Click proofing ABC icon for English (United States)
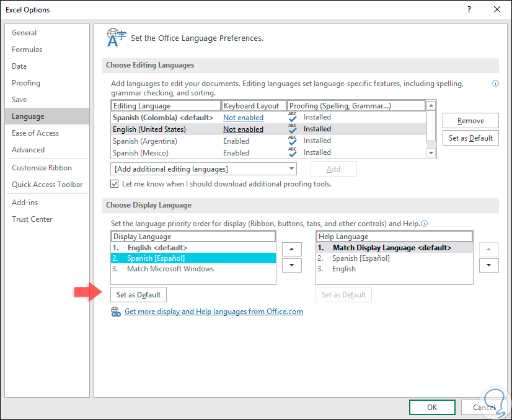The width and height of the screenshot is (512, 420). (293, 129)
